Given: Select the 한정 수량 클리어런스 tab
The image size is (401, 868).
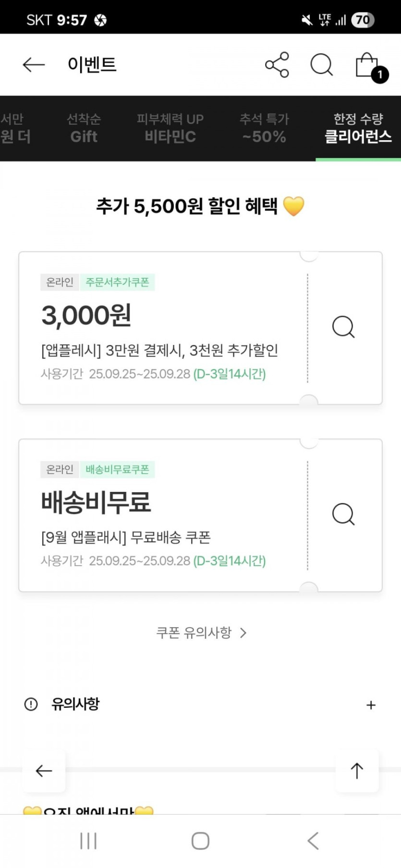Looking at the screenshot, I should (x=358, y=128).
